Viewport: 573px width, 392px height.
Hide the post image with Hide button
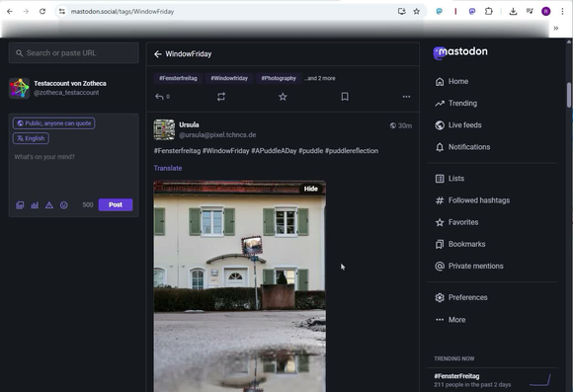tap(311, 189)
